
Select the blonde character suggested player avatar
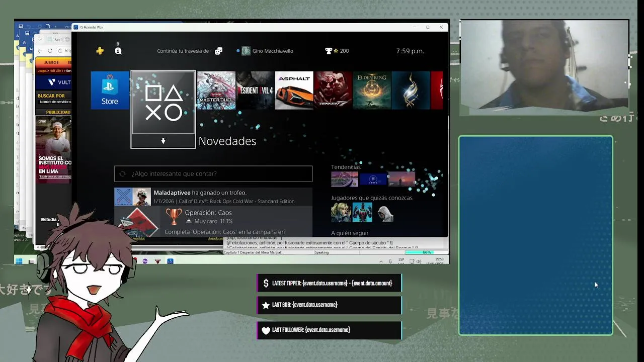(341, 212)
